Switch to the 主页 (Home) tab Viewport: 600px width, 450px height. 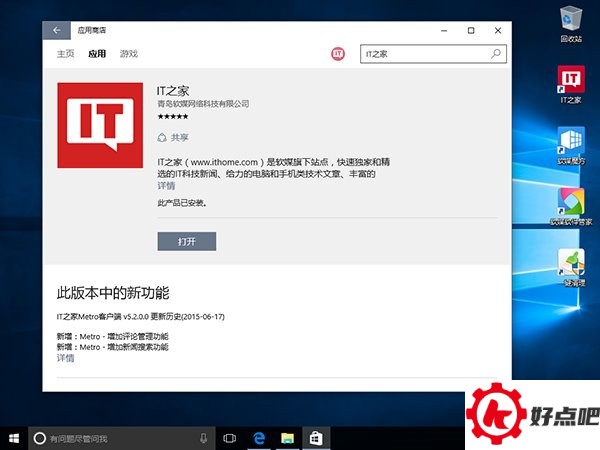pos(66,54)
